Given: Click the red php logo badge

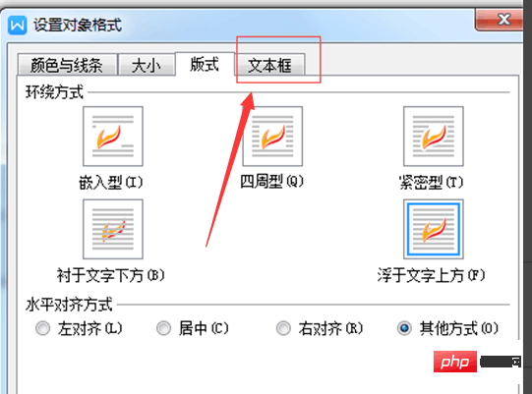Looking at the screenshot, I should tap(455, 362).
